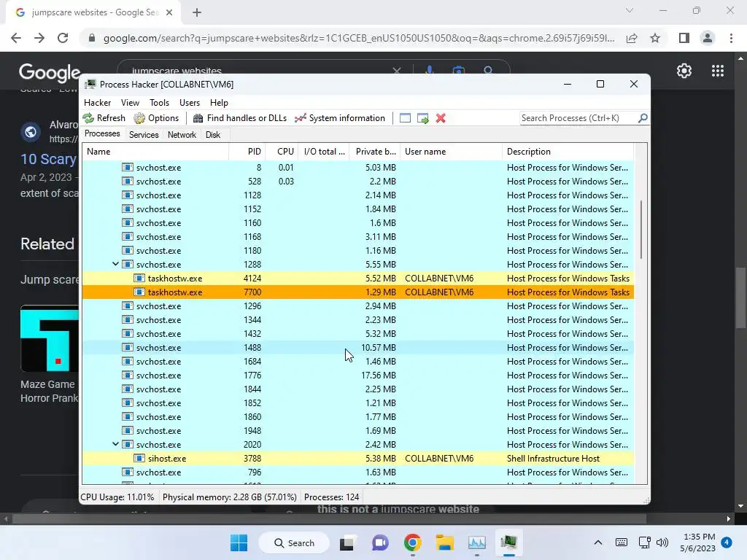This screenshot has width=747, height=560.
Task: Sort by the Private bytes column header
Action: click(375, 152)
